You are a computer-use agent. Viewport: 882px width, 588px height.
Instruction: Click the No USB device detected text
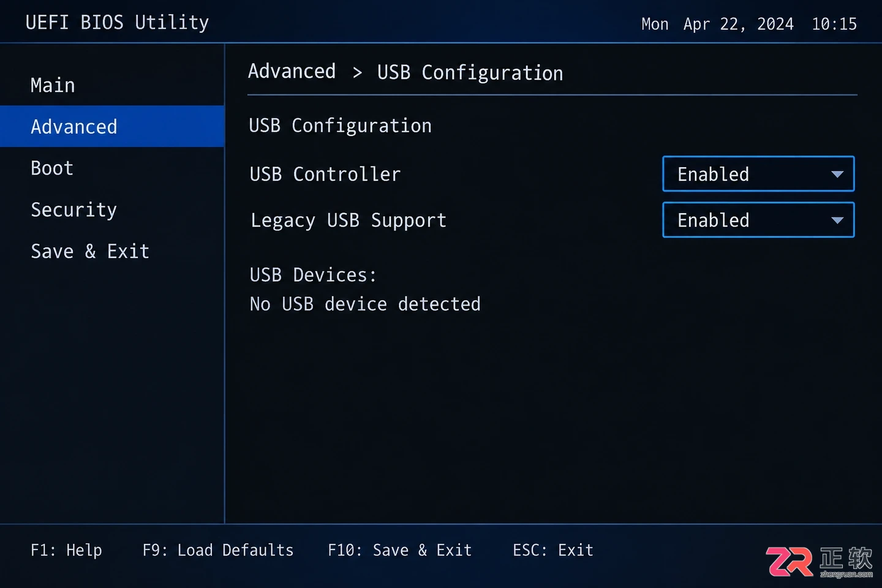[x=365, y=304]
